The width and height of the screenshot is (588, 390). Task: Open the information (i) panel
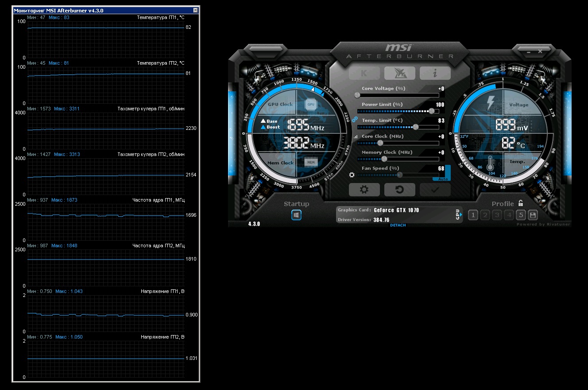[435, 73]
